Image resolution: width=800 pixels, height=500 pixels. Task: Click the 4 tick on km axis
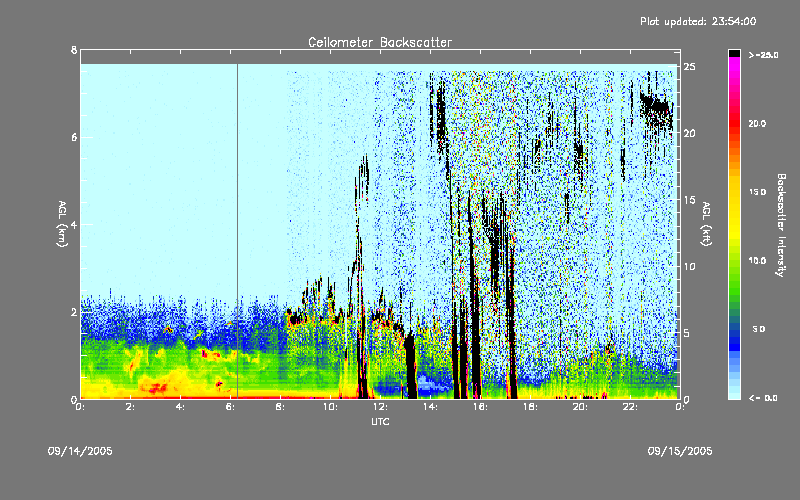tap(74, 224)
